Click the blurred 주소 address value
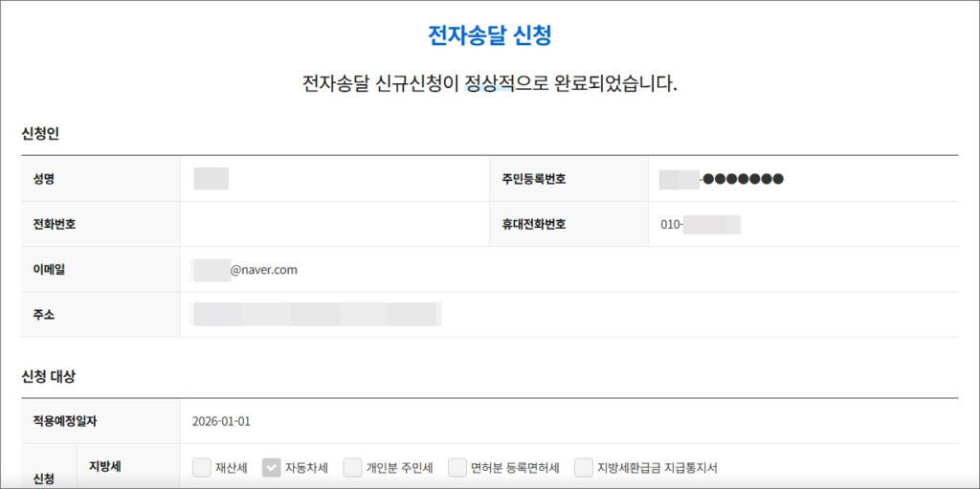 point(316,315)
